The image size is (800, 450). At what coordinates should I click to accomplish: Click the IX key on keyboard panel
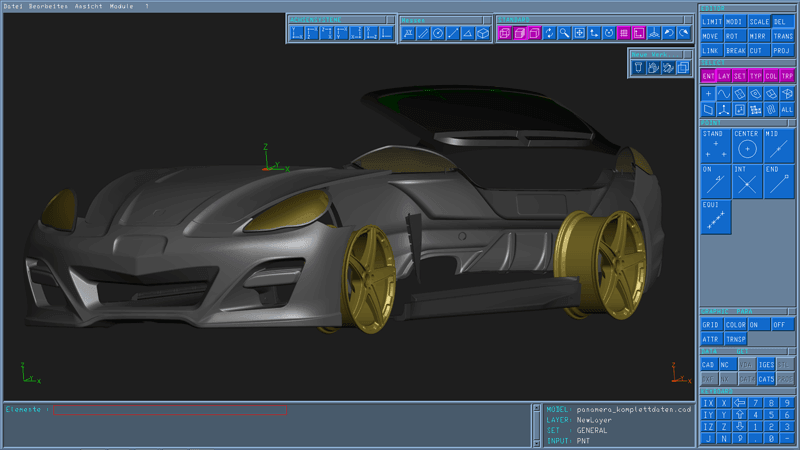pyautogui.click(x=708, y=403)
